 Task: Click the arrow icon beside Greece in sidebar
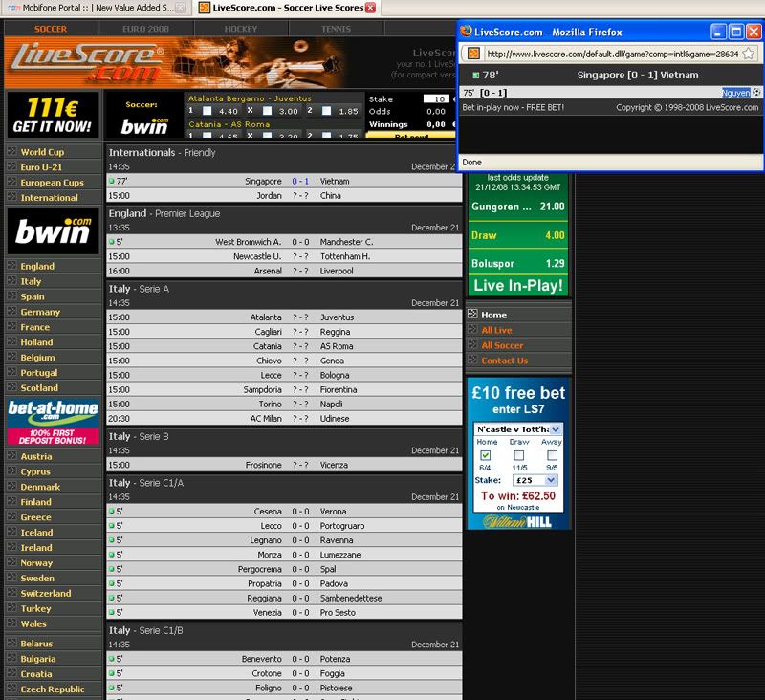(x=11, y=516)
